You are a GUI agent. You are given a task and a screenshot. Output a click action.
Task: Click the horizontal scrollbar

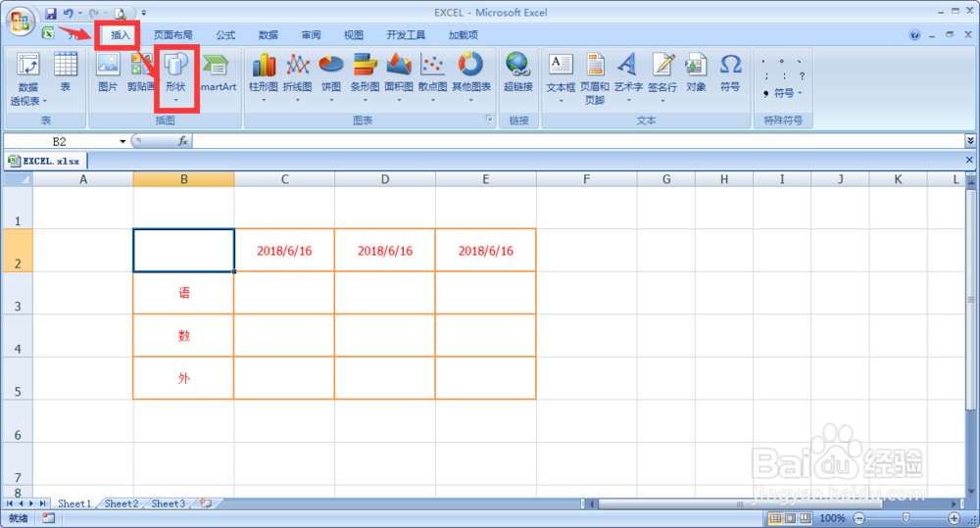[740, 504]
